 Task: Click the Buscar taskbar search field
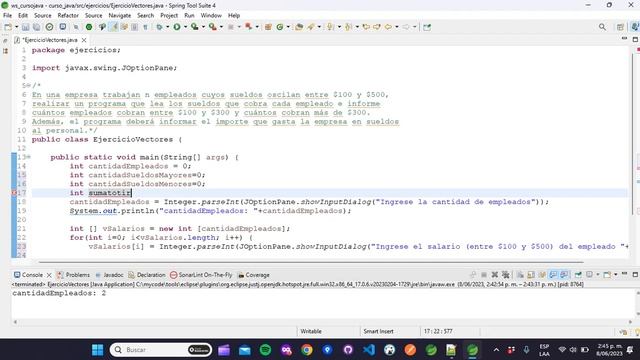tap(161, 350)
